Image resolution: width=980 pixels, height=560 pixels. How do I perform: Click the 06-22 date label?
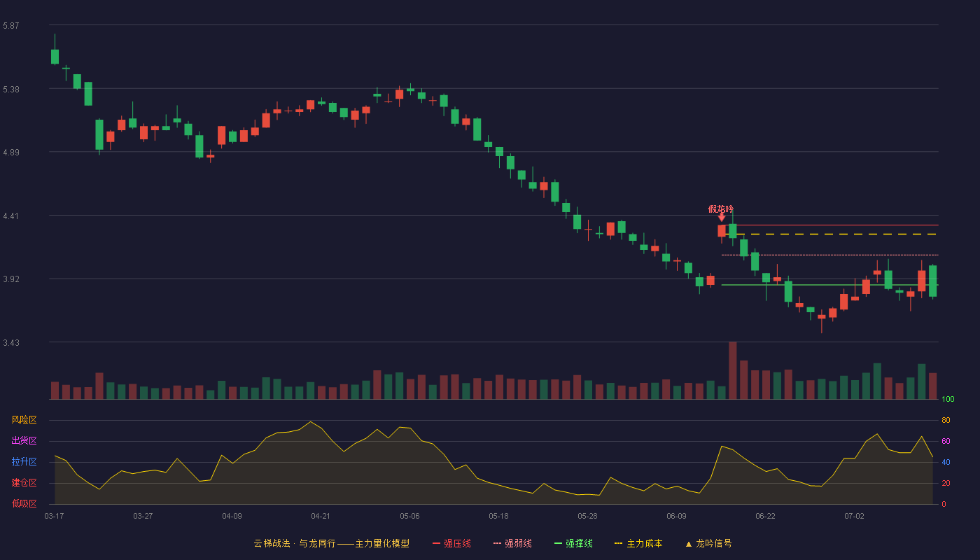765,516
